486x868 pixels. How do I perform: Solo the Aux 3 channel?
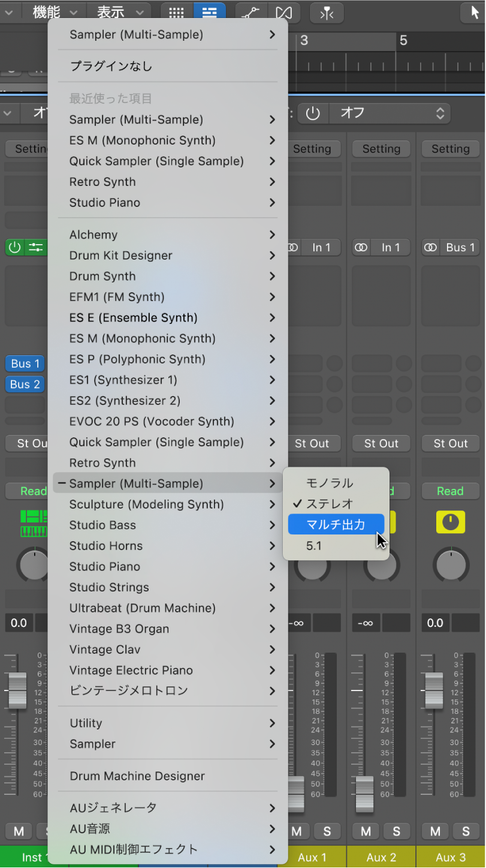click(466, 831)
